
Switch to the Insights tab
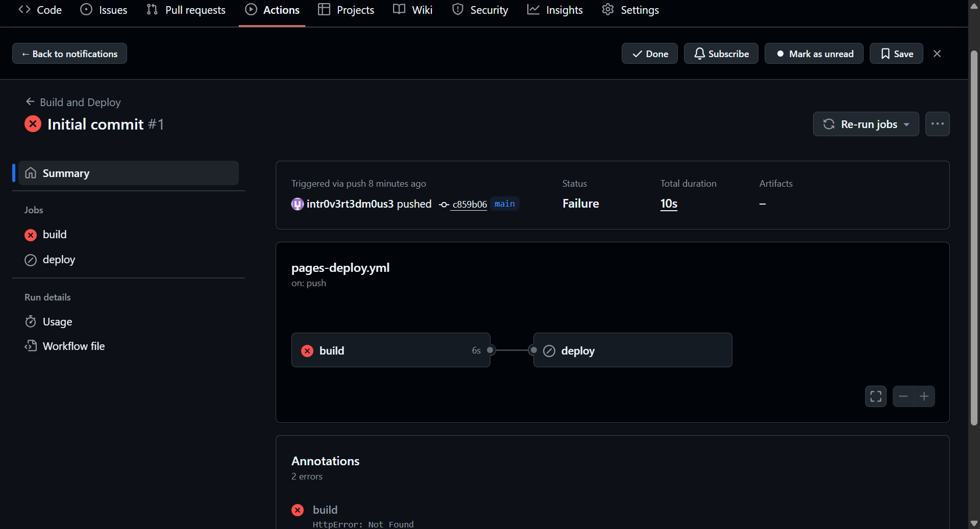pyautogui.click(x=555, y=10)
